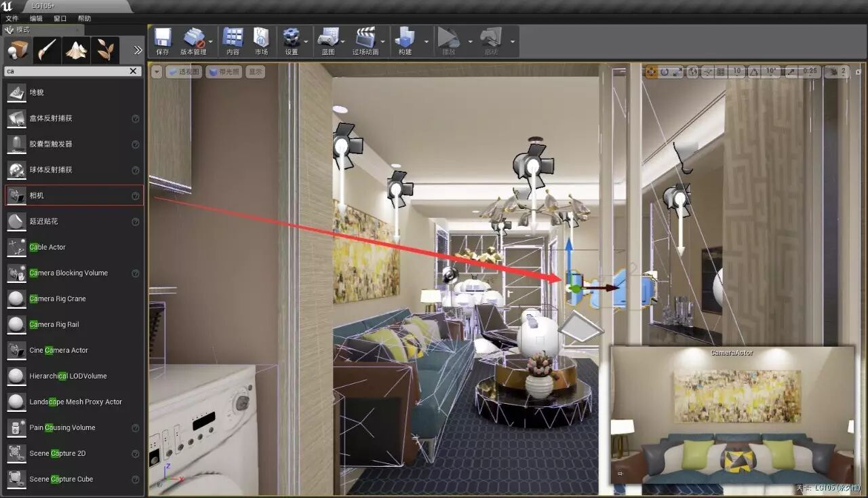Screen dimensions: 868x498
Task: Expand 构建 dropdown arrow
Action: [x=427, y=41]
